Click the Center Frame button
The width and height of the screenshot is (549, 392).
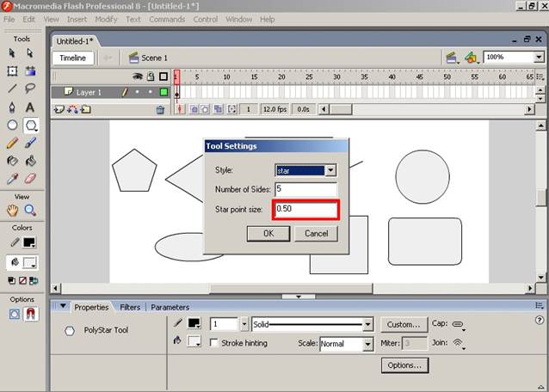[x=180, y=109]
